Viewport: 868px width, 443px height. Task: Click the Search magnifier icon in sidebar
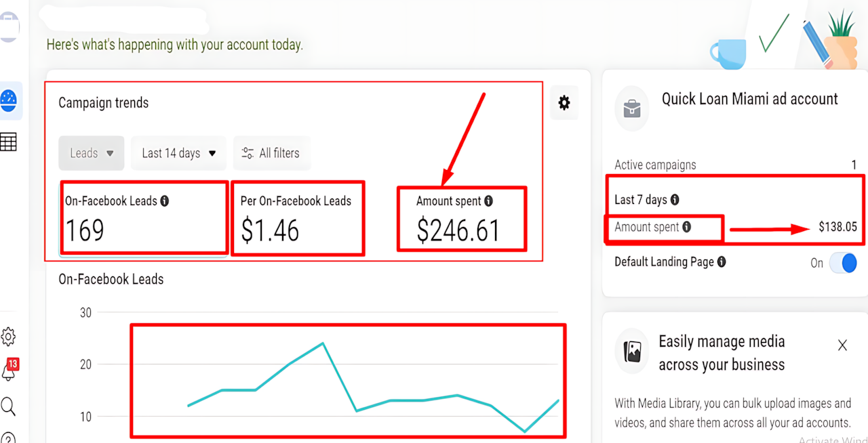click(x=8, y=406)
